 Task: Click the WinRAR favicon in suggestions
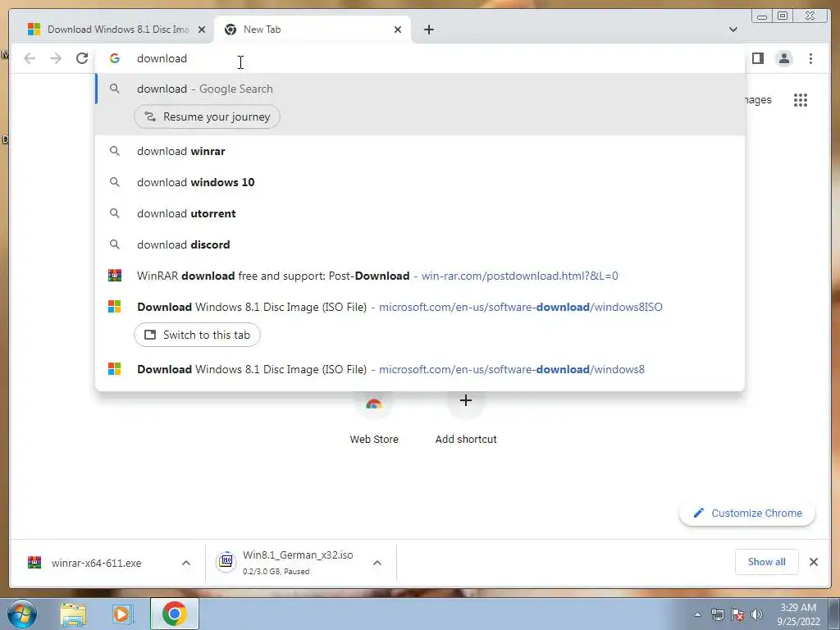[x=115, y=276]
